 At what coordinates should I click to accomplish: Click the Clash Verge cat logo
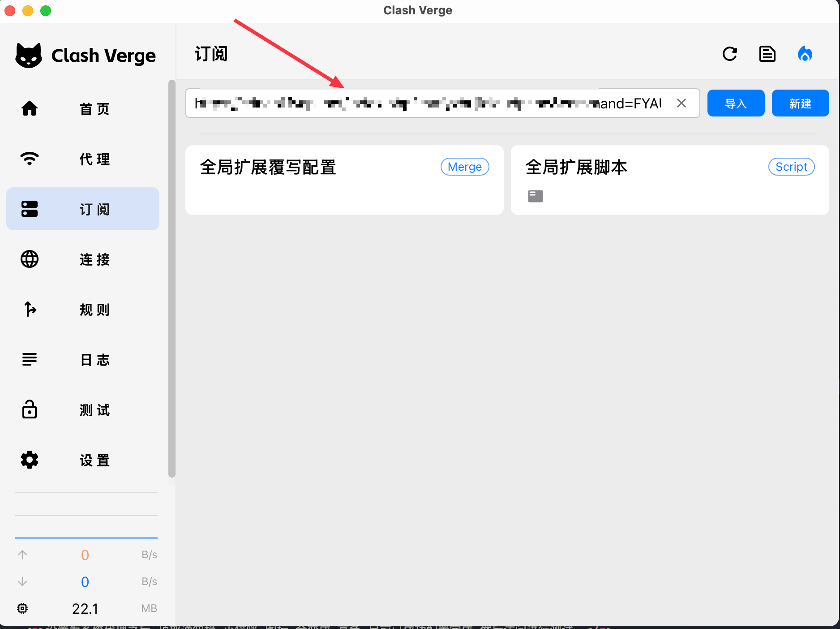pos(29,56)
